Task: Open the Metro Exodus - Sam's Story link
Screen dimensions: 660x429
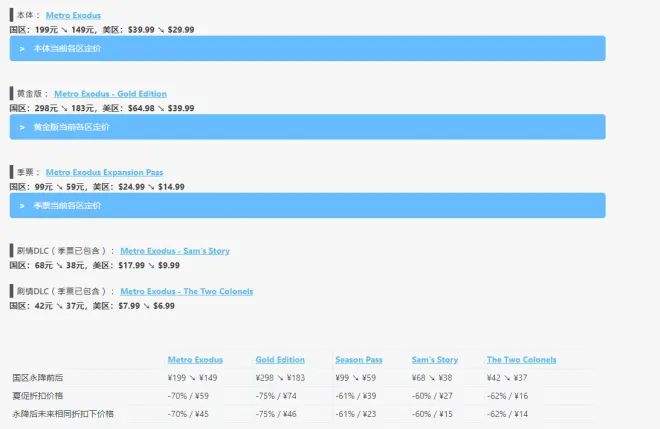Action: (175, 251)
